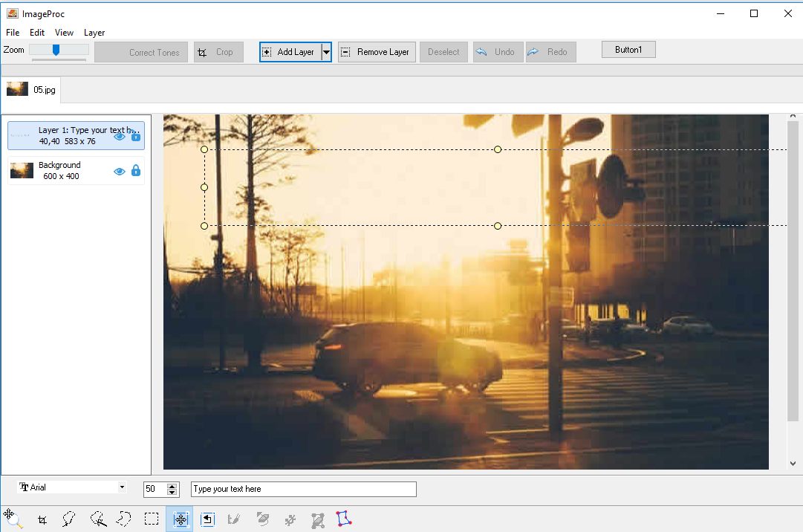This screenshot has width=803, height=532.
Task: Click the top-left text box resize handle
Action: click(204, 149)
